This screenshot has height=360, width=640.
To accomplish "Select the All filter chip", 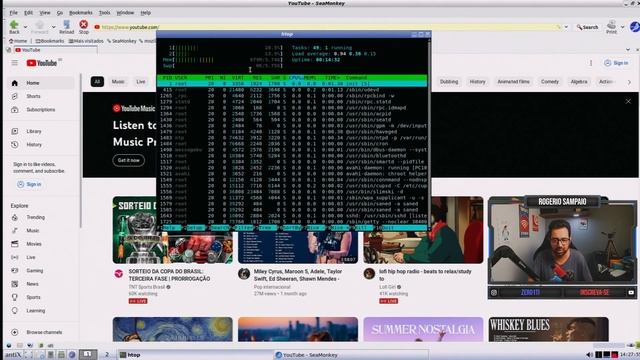I will [x=97, y=82].
